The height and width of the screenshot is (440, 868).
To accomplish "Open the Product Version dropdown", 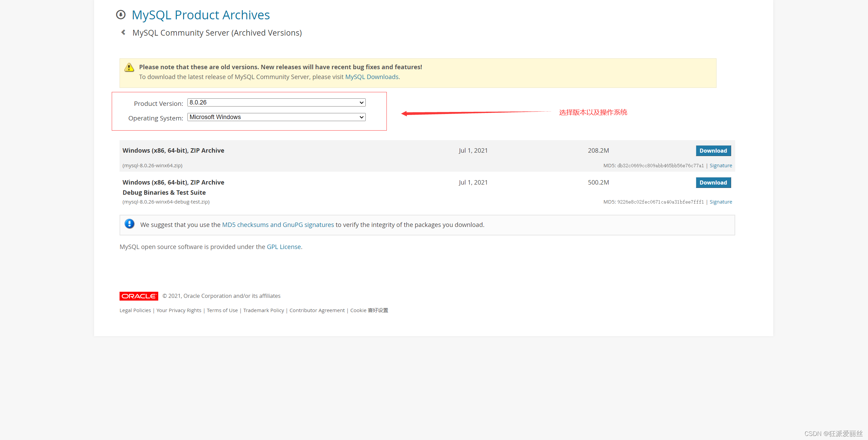I will point(276,102).
